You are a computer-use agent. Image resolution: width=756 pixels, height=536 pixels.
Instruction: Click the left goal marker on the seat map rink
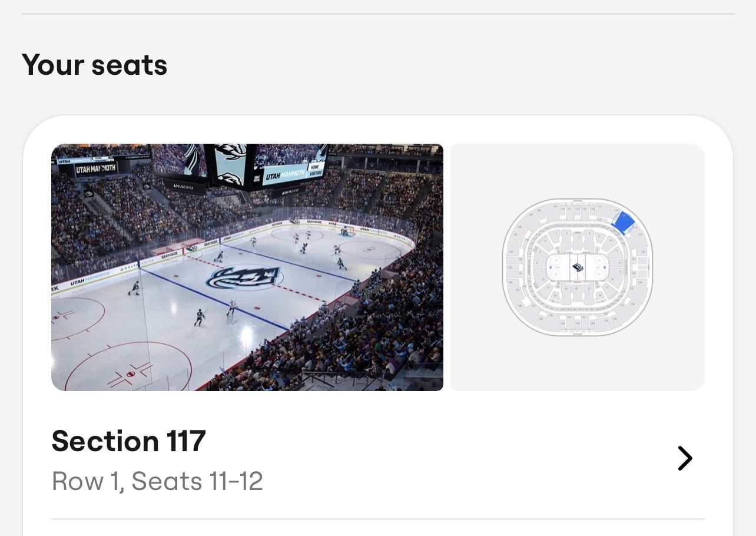point(551,267)
